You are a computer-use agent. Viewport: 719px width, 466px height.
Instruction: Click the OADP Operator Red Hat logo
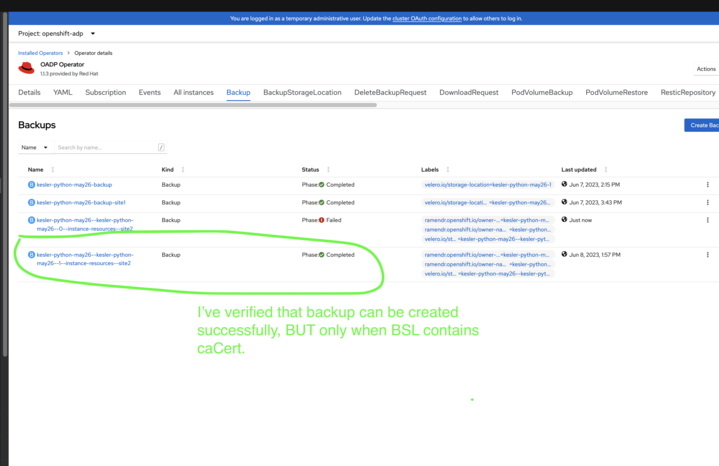pos(26,68)
